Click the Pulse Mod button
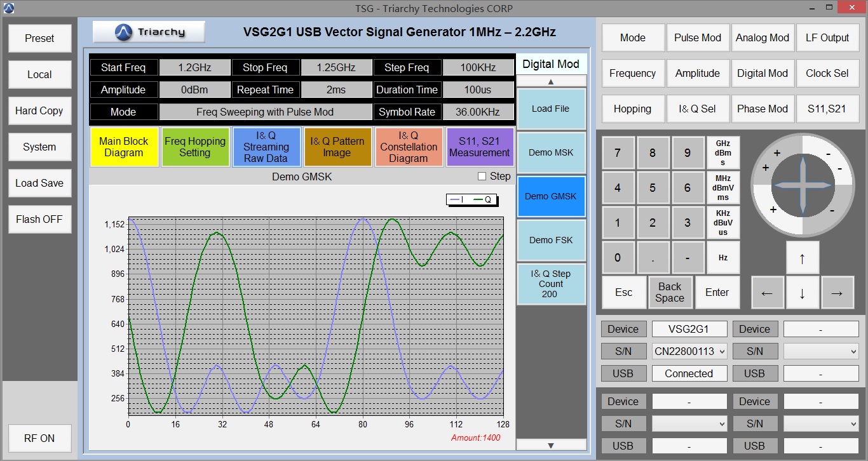The width and height of the screenshot is (868, 461). point(698,37)
